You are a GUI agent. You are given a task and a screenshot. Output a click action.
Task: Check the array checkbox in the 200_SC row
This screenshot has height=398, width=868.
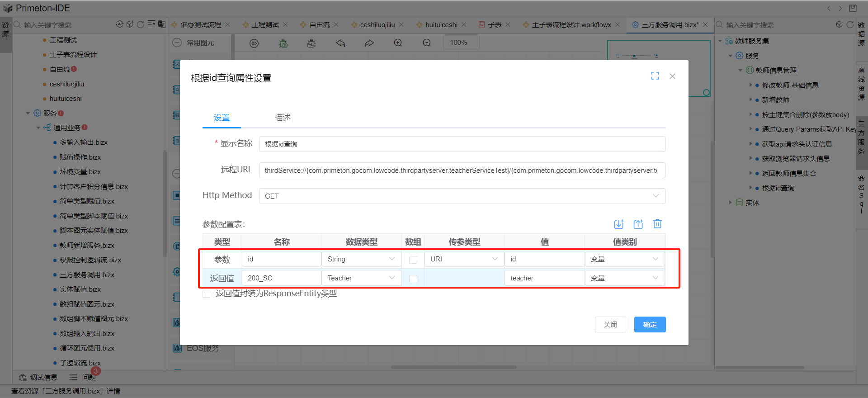(x=413, y=279)
